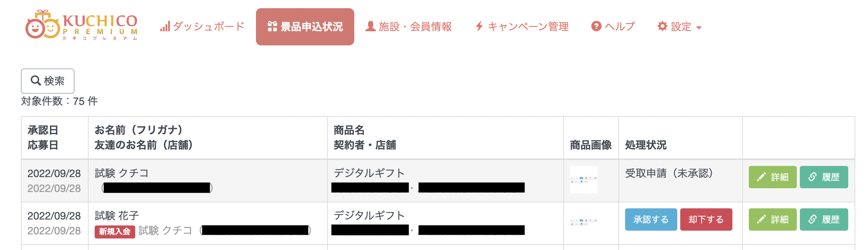Open the 景品申込状況 tab
868x250 pixels.
coord(305,27)
